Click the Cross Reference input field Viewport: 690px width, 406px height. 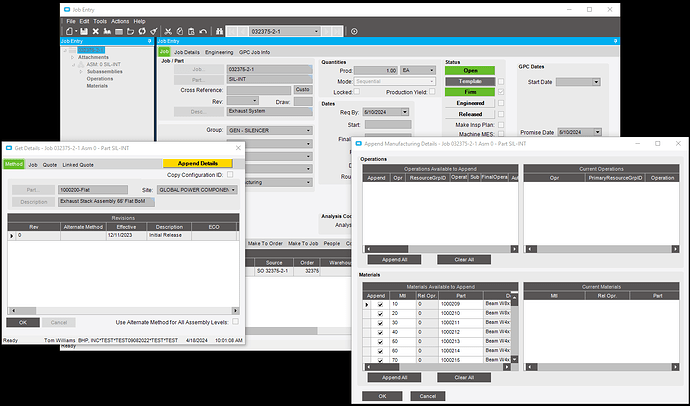point(259,90)
